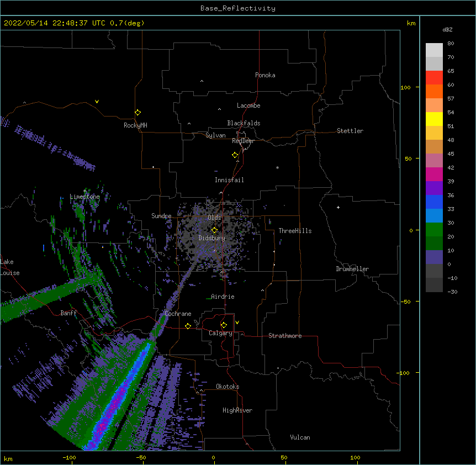Image resolution: width=476 pixels, height=465 pixels.
Task: Click the white asterisk marker above Limestone
Action: click(84, 191)
